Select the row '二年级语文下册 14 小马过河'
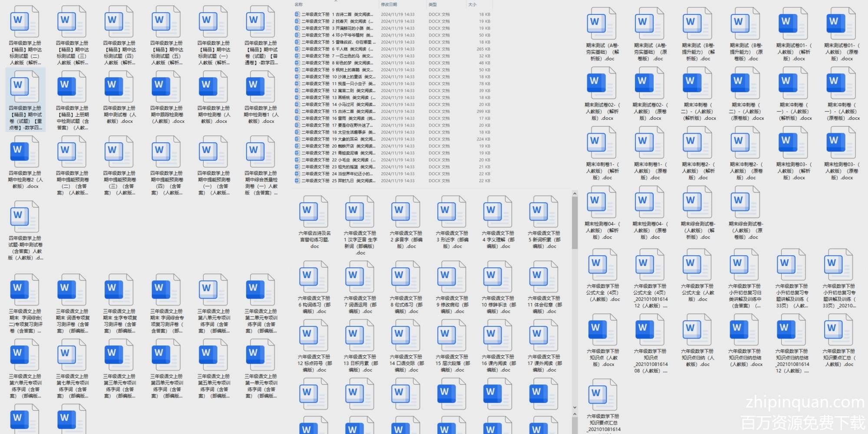This screenshot has height=434, width=868. (x=392, y=105)
